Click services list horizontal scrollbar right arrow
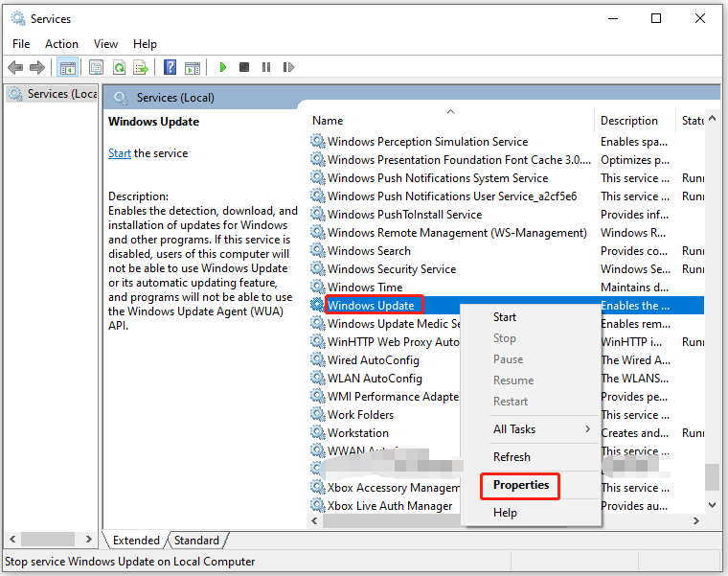 [x=696, y=520]
